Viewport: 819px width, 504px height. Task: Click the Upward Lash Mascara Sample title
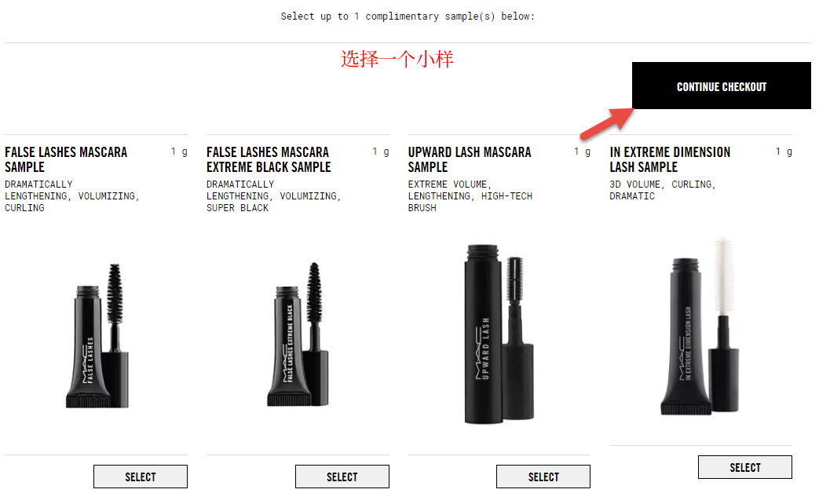[469, 159]
